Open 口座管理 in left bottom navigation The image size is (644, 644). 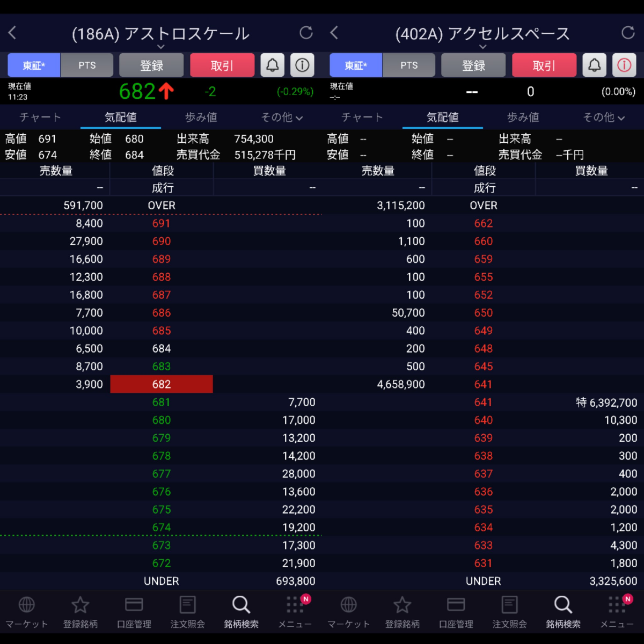coord(134,612)
